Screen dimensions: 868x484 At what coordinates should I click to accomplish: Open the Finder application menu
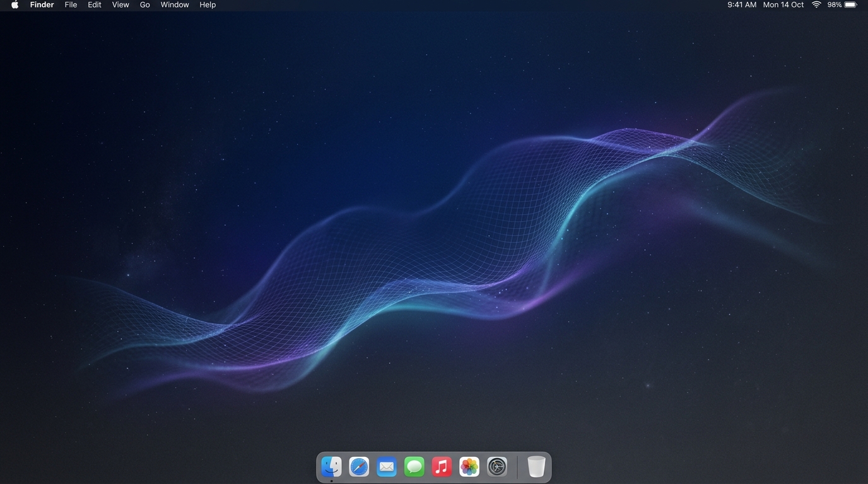tap(42, 4)
